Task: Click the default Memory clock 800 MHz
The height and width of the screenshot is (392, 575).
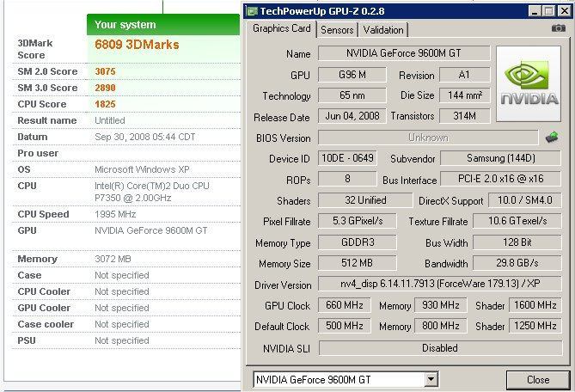Action: click(440, 326)
